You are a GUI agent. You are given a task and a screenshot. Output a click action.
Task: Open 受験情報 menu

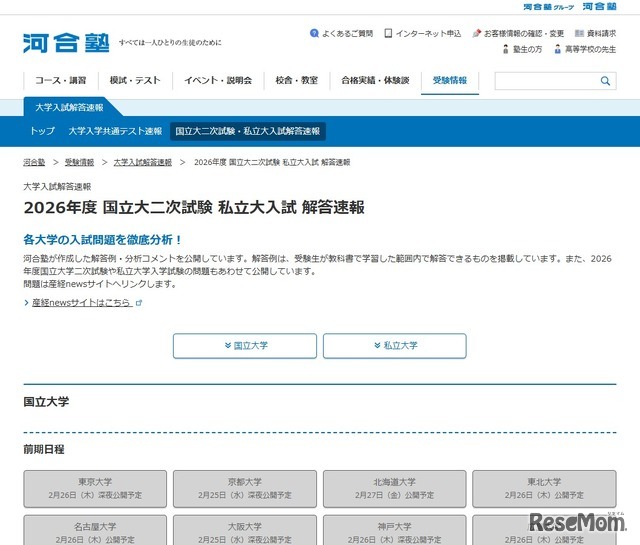point(450,80)
